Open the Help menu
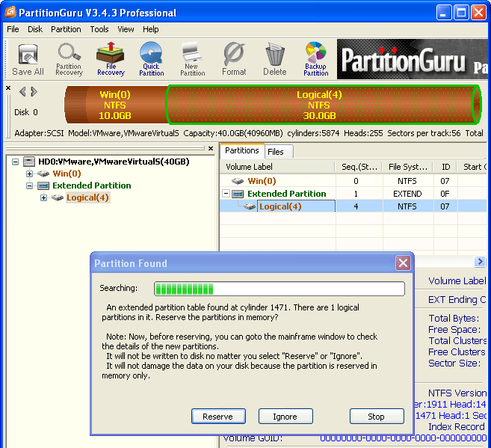Viewport: 491px width, 448px height. coord(151,29)
